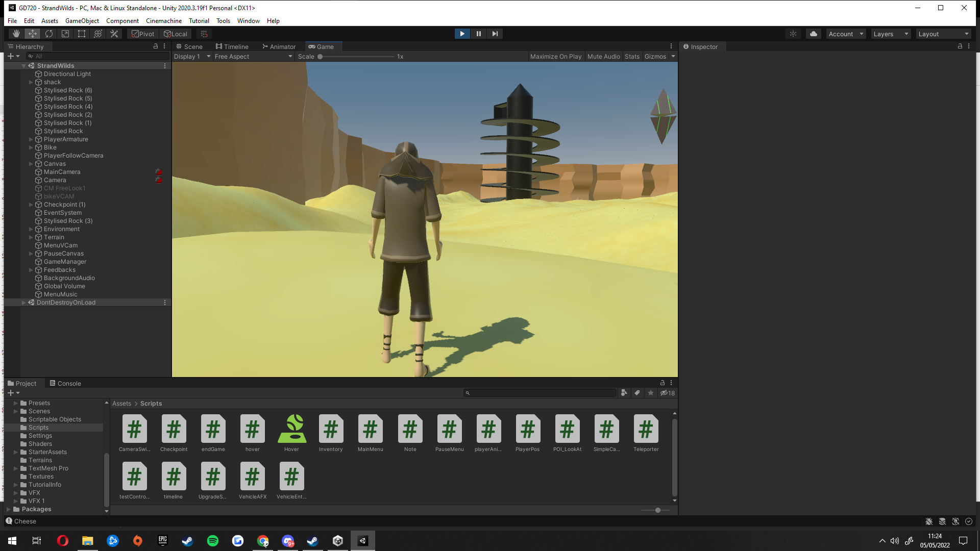Select the Rotate tool icon
Viewport: 980px width, 551px height.
click(x=49, y=34)
